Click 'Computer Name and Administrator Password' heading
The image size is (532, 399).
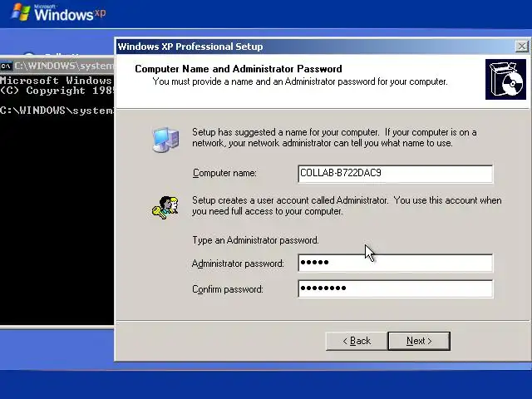pyautogui.click(x=239, y=69)
